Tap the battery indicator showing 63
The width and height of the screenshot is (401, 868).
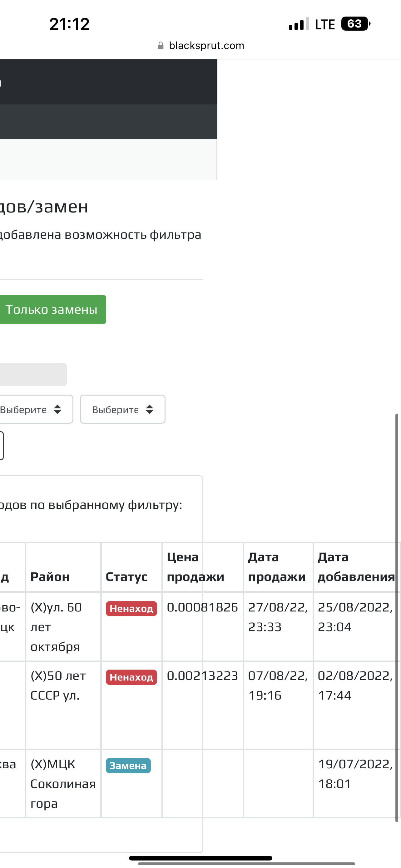coord(356,23)
